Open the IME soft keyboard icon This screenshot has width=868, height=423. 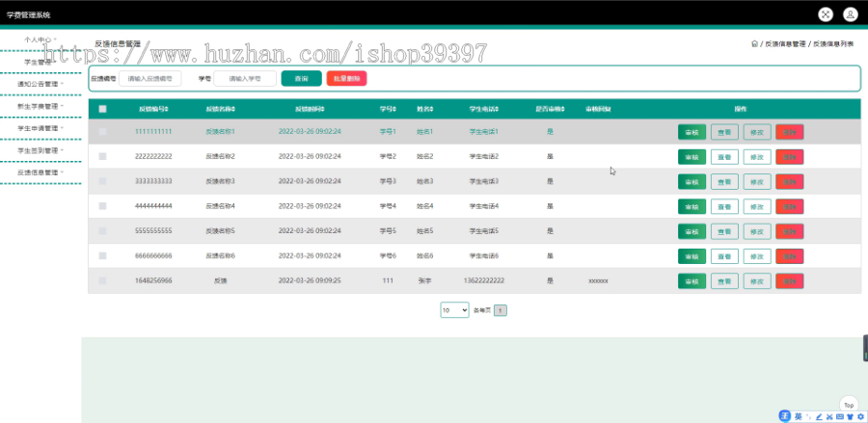click(x=840, y=416)
